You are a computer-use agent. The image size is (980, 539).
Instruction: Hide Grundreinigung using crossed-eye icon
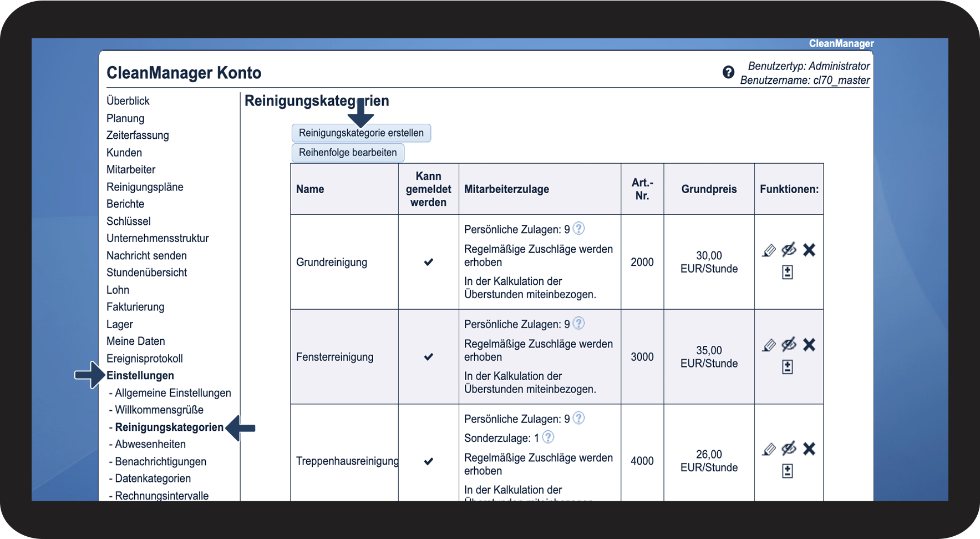pos(789,250)
